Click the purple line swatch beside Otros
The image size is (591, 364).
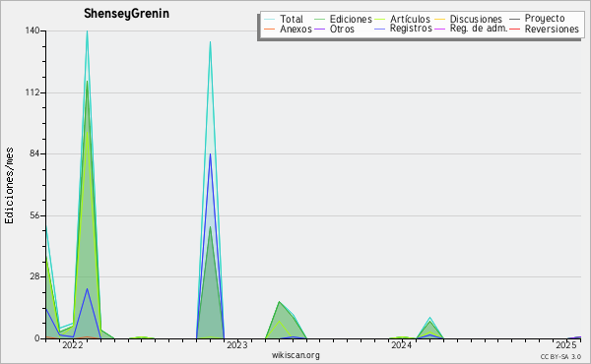[x=319, y=29]
